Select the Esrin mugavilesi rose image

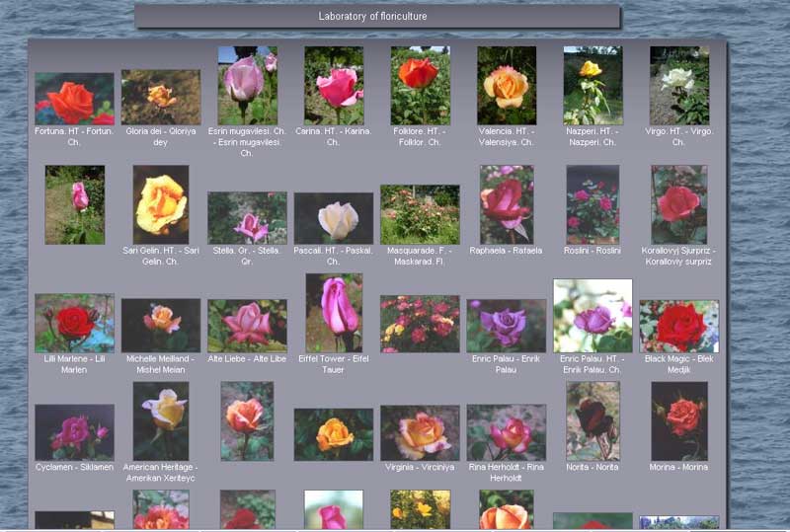(247, 85)
